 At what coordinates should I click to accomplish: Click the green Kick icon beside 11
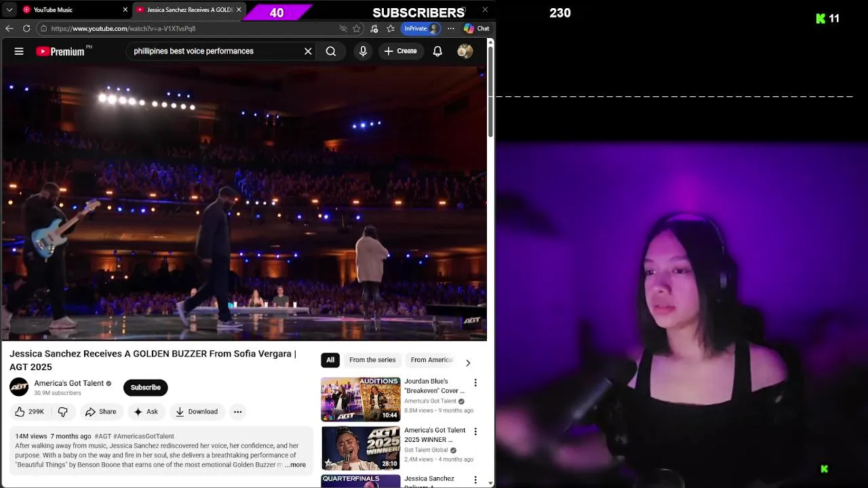pyautogui.click(x=821, y=19)
